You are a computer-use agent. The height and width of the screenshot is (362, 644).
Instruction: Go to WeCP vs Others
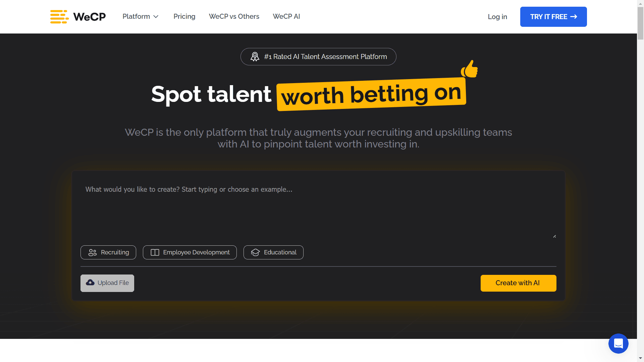click(234, 16)
